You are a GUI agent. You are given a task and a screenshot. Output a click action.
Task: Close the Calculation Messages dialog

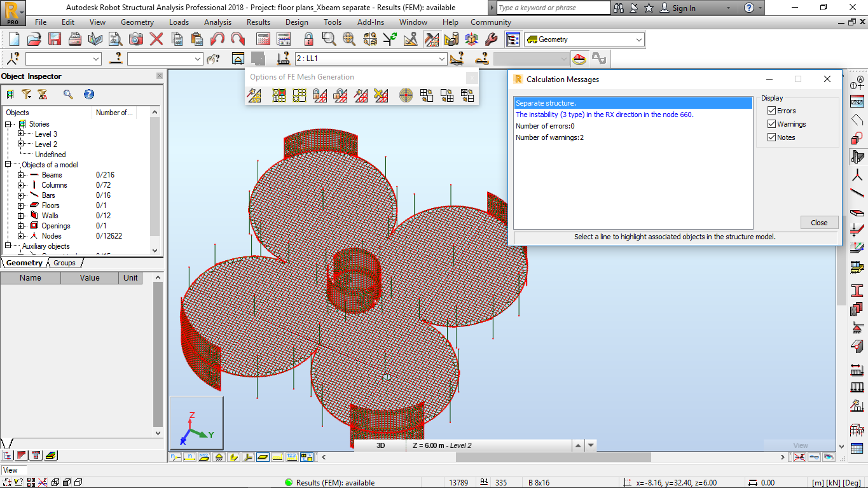point(819,222)
